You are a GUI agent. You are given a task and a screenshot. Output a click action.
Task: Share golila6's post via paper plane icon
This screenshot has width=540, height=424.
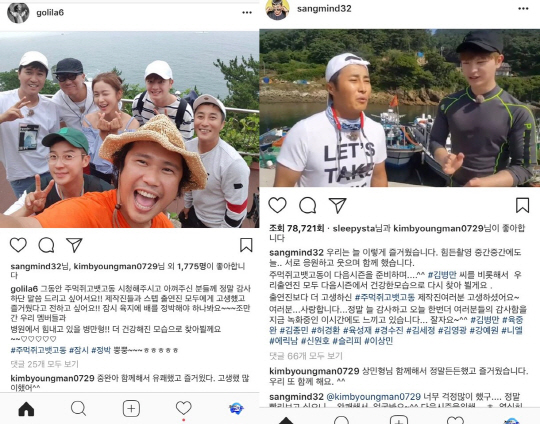point(74,245)
